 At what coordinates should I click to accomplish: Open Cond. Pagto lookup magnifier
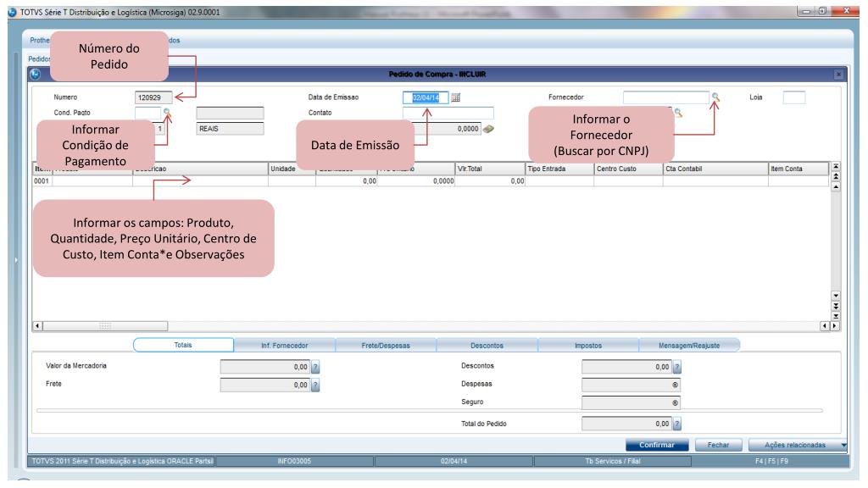tap(167, 113)
